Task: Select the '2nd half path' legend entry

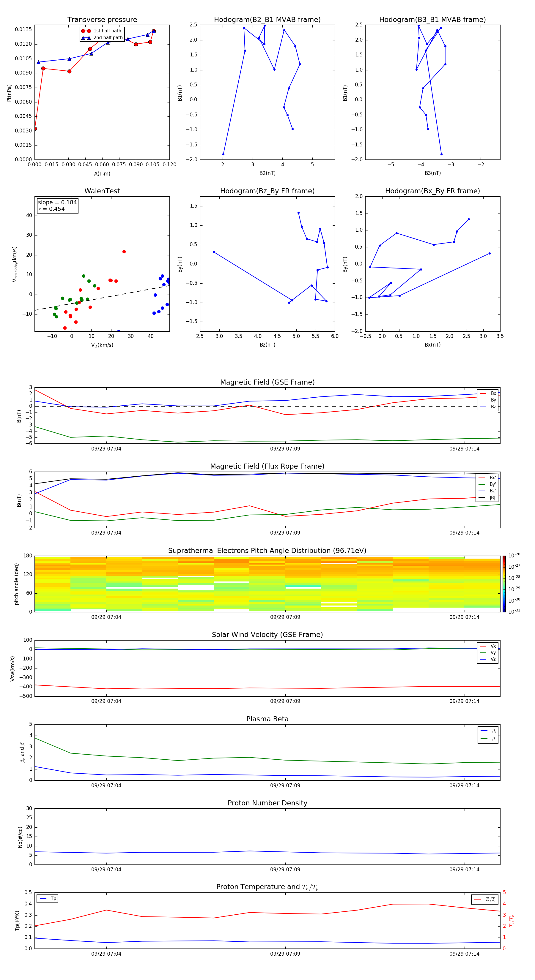Action: (102, 38)
